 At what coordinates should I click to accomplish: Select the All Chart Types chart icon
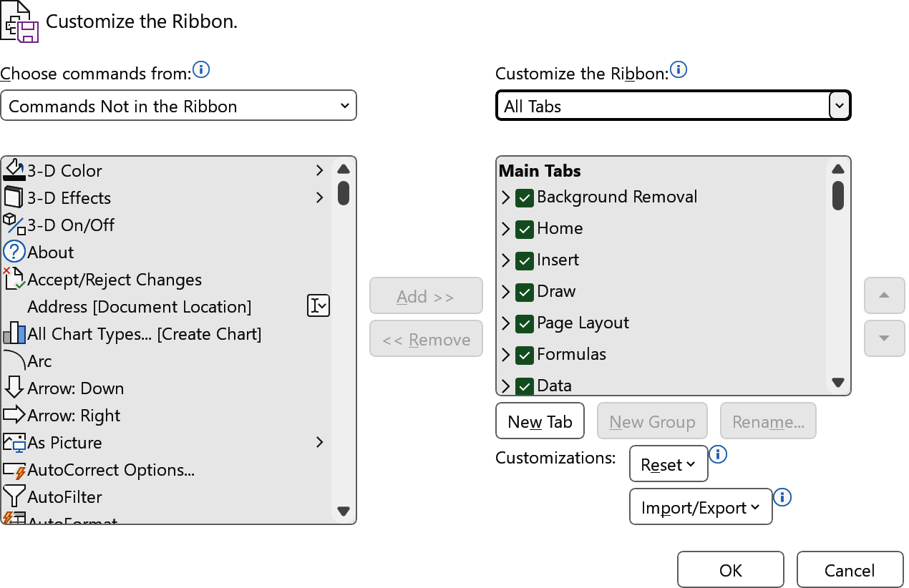point(14,333)
